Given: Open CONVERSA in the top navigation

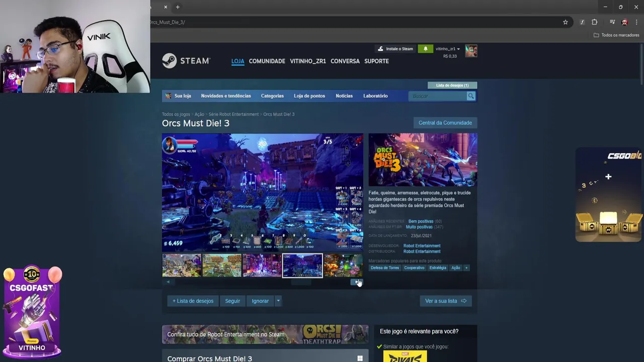Looking at the screenshot, I should 345,61.
